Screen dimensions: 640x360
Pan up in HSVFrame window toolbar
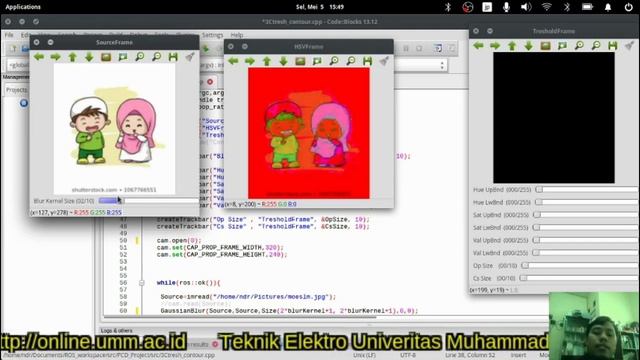pos(267,61)
